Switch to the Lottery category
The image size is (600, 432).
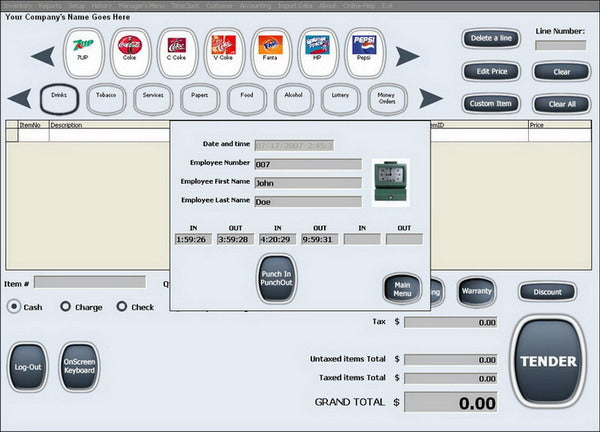(340, 99)
